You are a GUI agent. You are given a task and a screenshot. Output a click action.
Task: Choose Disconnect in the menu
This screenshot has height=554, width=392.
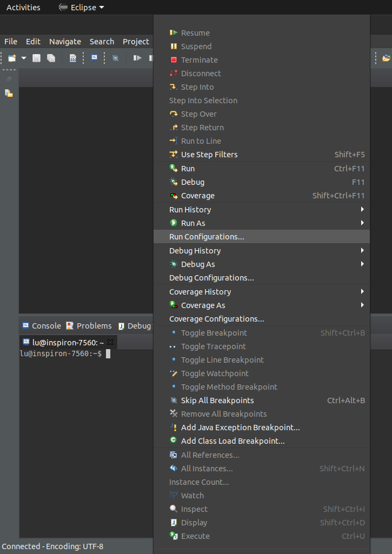click(x=262, y=74)
